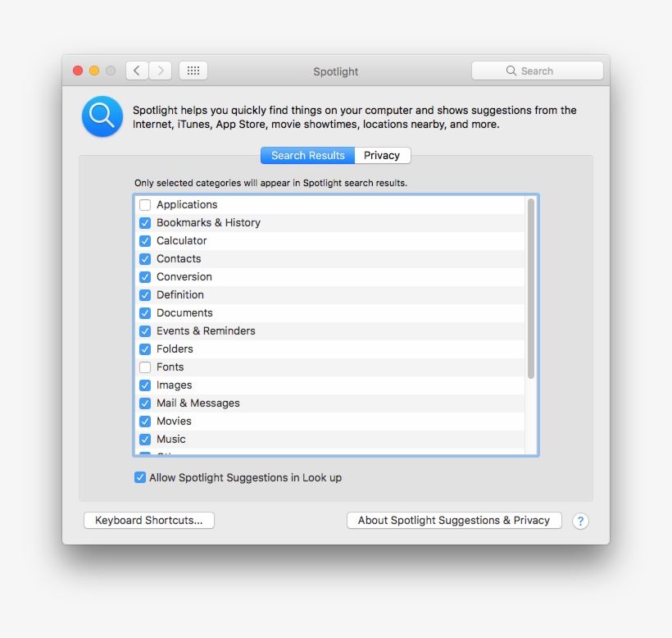
Task: Click the back navigation arrow
Action: click(137, 71)
